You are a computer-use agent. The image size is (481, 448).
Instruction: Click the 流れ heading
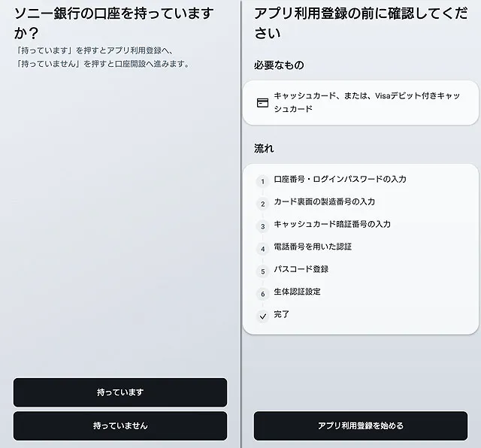pyautogui.click(x=264, y=149)
